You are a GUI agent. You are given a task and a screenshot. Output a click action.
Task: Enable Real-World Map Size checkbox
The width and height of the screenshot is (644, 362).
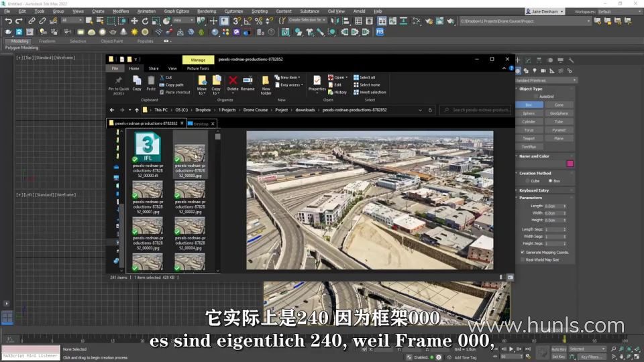pyautogui.click(x=523, y=260)
